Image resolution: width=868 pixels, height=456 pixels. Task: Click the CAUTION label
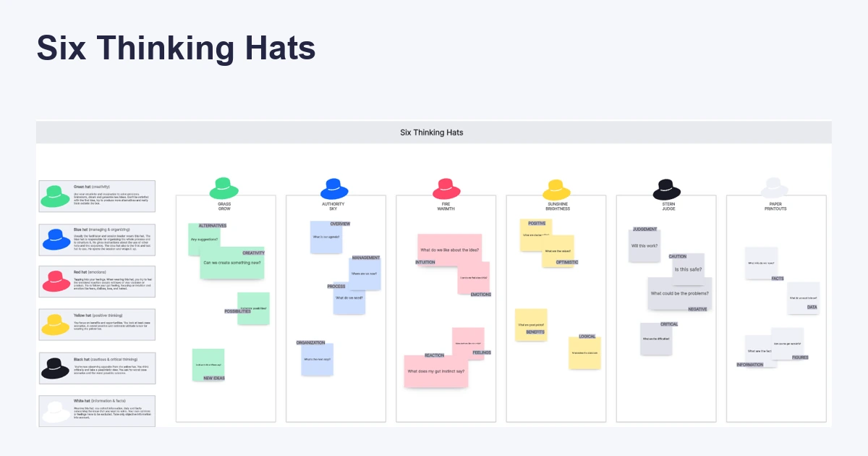[678, 256]
